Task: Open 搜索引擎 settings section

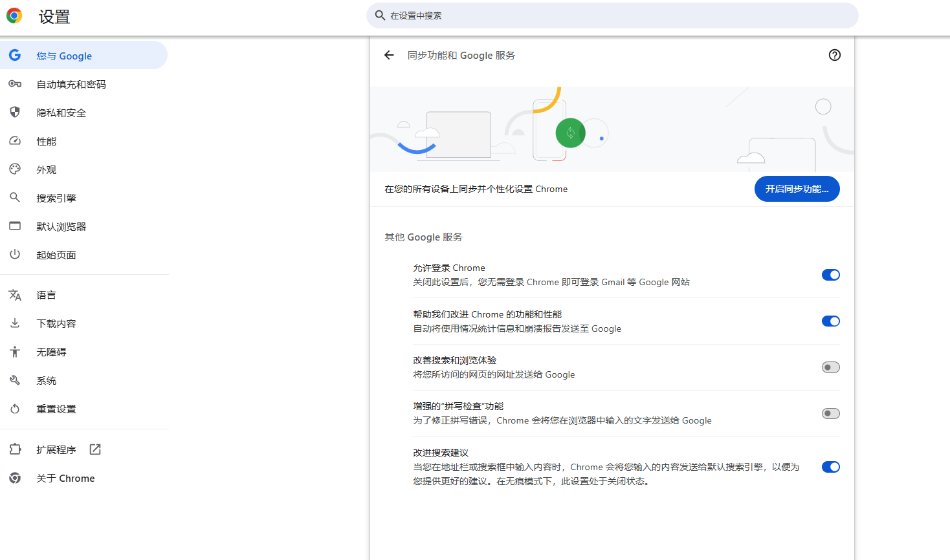Action: point(83,198)
